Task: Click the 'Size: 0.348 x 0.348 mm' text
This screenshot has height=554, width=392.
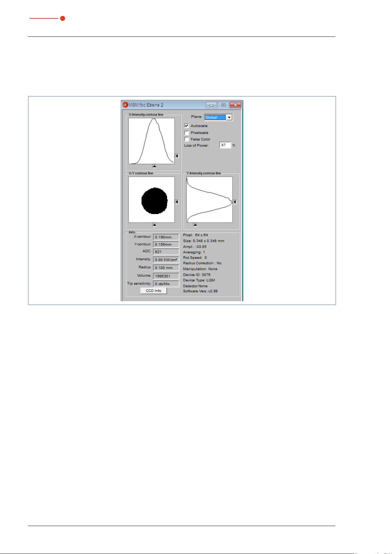Action: 204,241
